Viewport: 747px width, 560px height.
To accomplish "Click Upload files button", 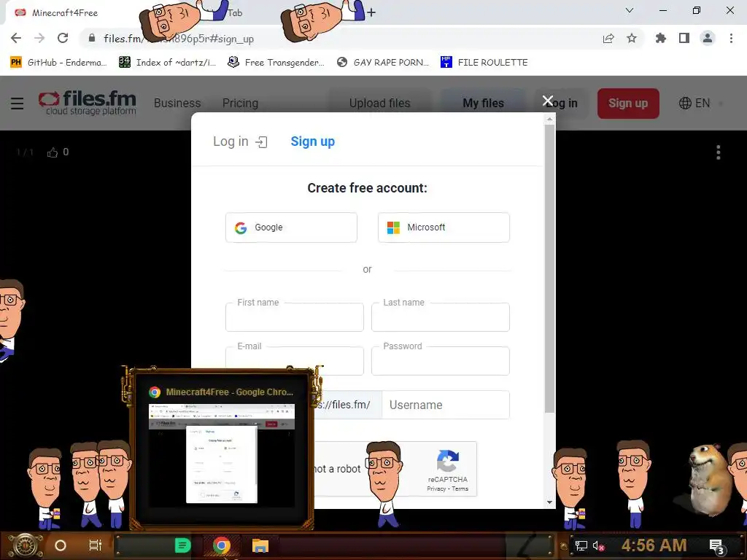I will click(x=379, y=103).
